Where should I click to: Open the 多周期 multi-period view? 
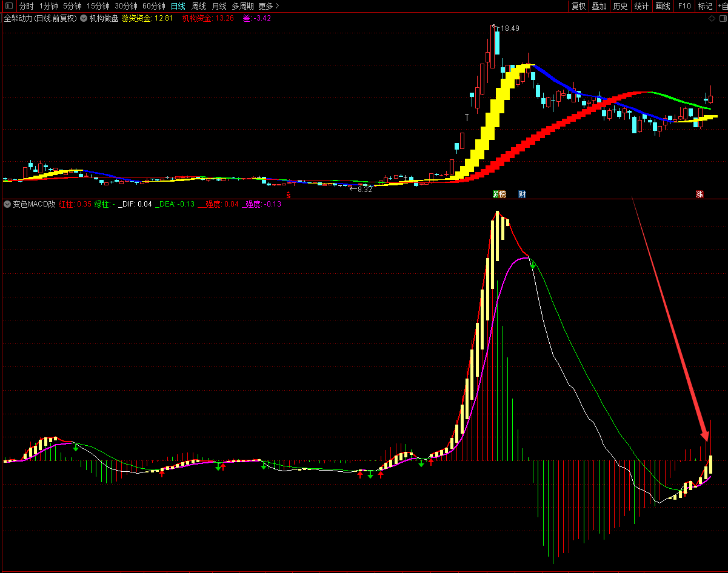point(242,6)
